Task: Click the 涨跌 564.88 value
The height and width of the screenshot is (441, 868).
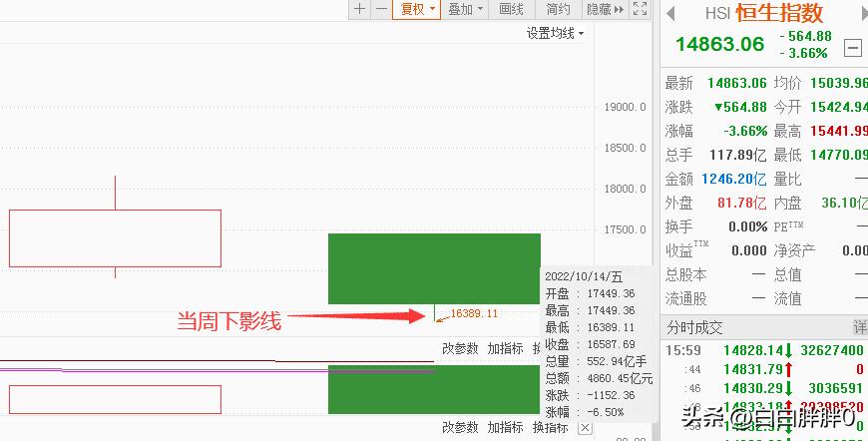Action: tap(740, 107)
